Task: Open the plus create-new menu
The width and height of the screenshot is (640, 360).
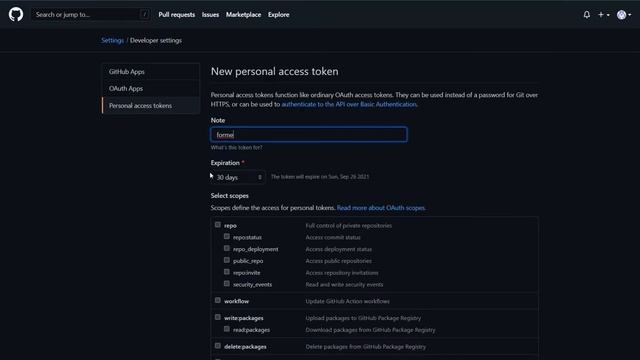Action: click(604, 15)
